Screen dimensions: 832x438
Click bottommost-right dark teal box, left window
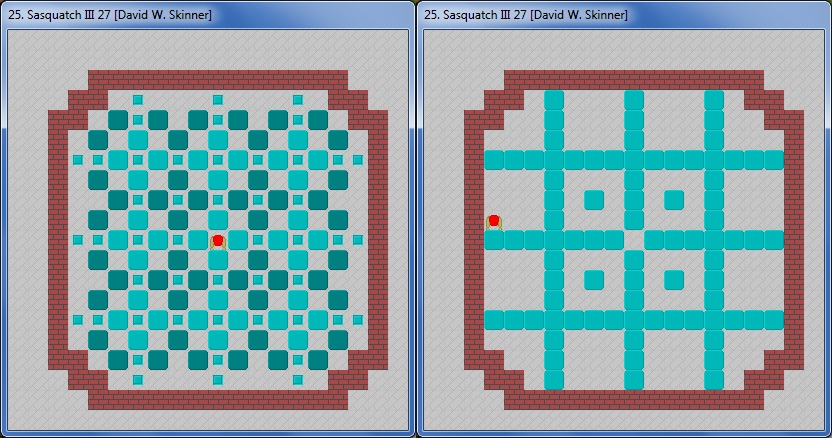tap(318, 360)
